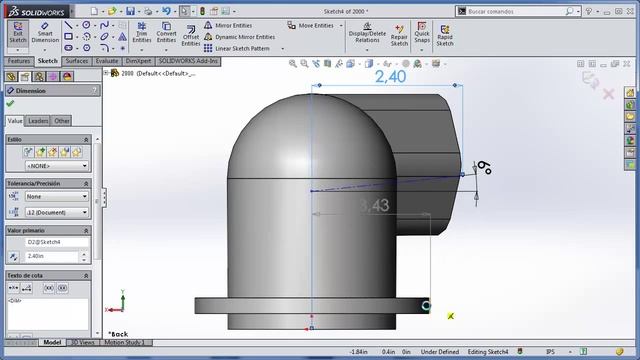This screenshot has width=640, height=360.
Task: Open the <NONE> style dropdown
Action: point(56,166)
